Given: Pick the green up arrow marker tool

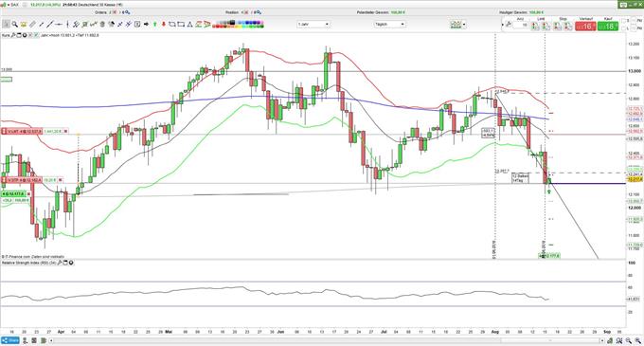Looking at the screenshot, I should pos(154,25).
